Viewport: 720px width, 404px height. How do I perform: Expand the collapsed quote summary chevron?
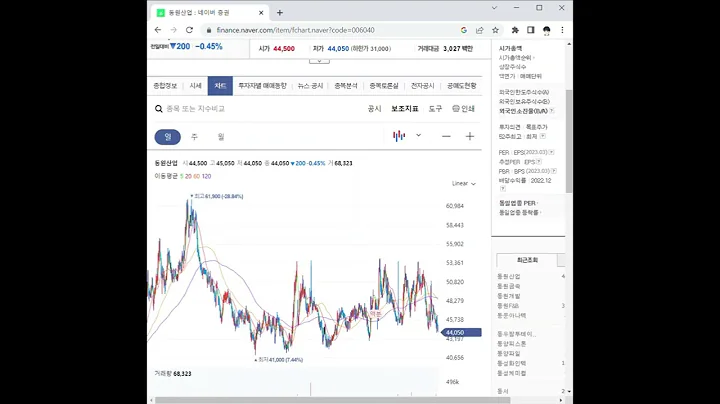[x=319, y=61]
